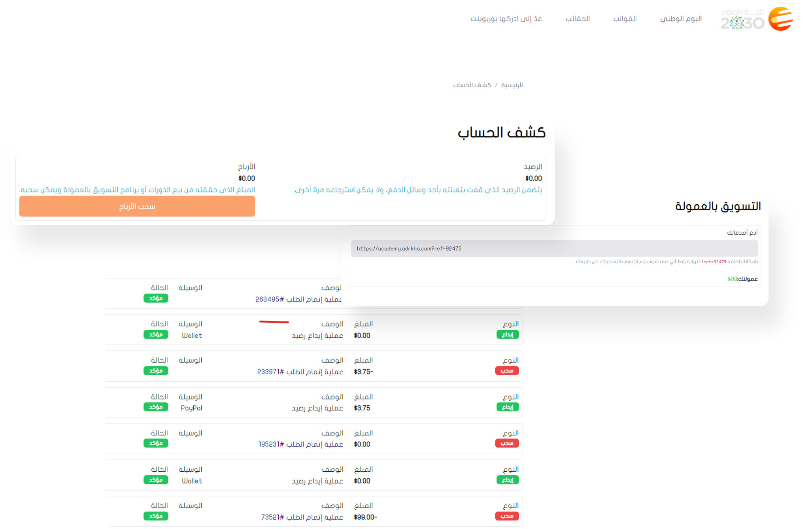Image resolution: width=812 pixels, height=529 pixels.
Task: Click order description #263485
Action: tap(298, 299)
